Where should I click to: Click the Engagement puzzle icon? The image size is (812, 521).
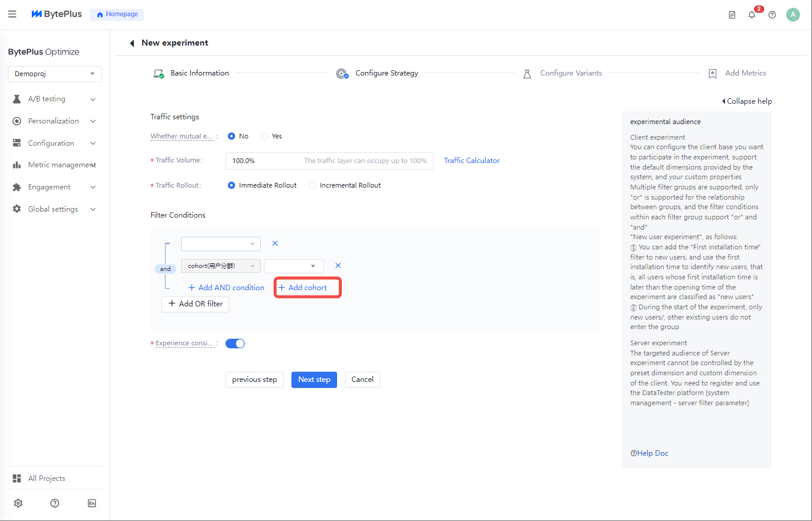(x=17, y=187)
